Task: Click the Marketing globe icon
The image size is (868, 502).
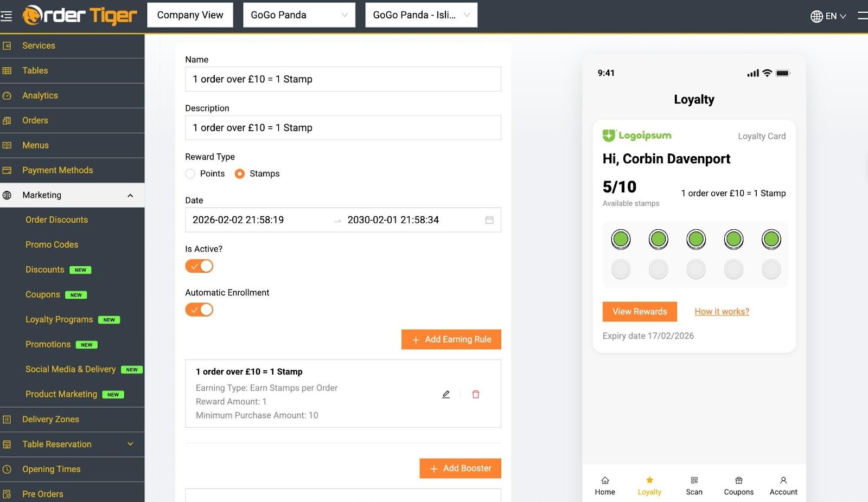Action: [x=7, y=195]
